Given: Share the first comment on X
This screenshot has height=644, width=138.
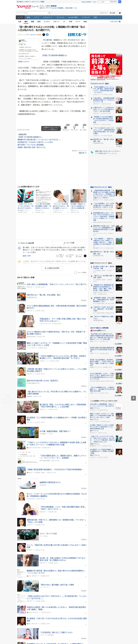Looking at the screenshot, I should pos(85,256).
